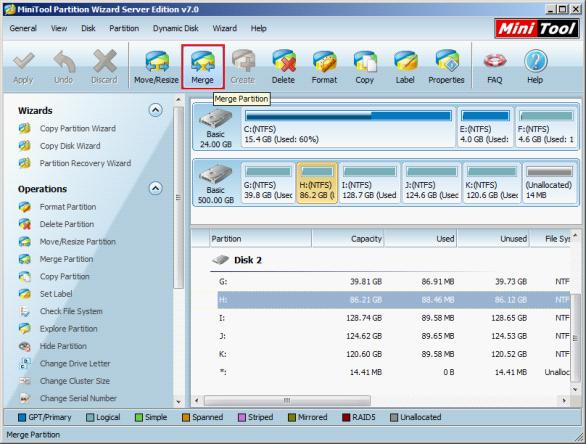Choose Delete Partition in Operations
The height and width of the screenshot is (444, 586).
click(x=56, y=224)
